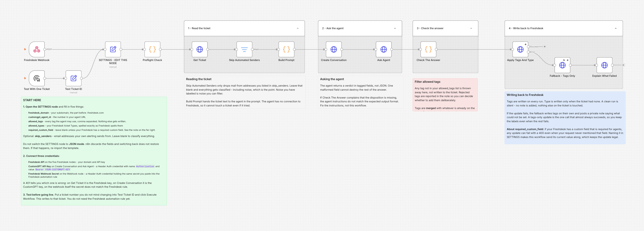Select the Freshdesk Webhook node icon
The image size is (644, 231).
point(37,49)
